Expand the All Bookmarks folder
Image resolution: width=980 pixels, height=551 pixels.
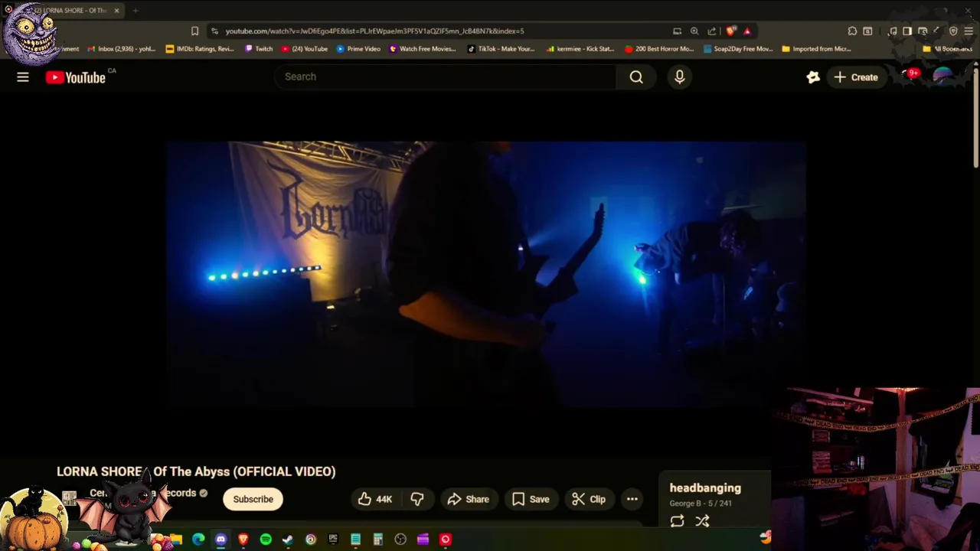click(x=947, y=49)
